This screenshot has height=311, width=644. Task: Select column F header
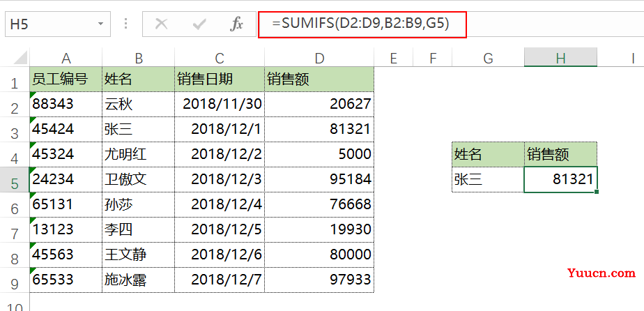[x=432, y=59]
